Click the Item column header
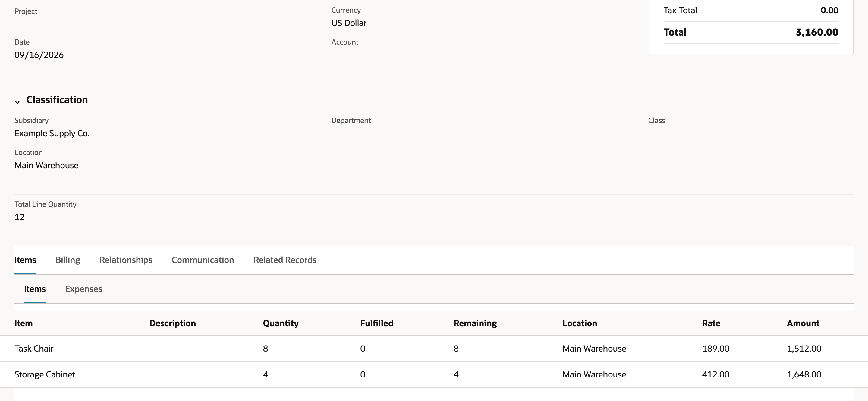The width and height of the screenshot is (868, 401). [23, 323]
